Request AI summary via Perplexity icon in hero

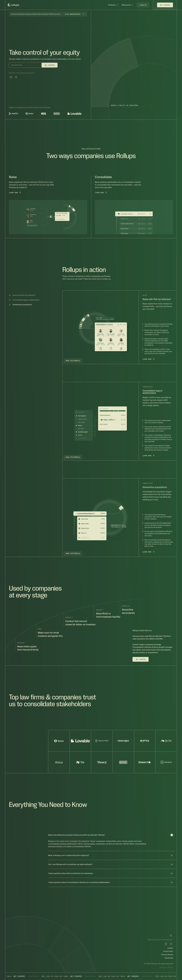[x=16, y=77]
